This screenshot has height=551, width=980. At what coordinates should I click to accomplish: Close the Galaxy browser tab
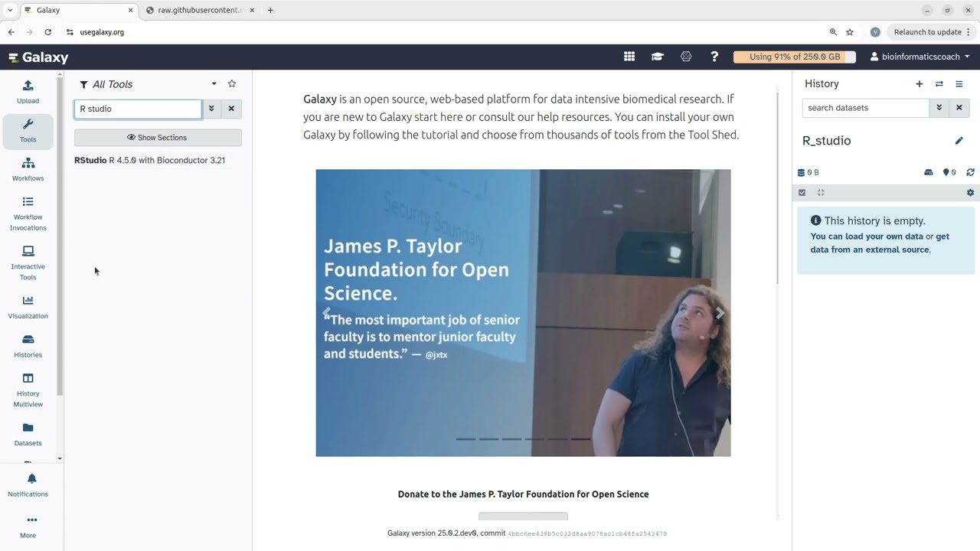130,10
